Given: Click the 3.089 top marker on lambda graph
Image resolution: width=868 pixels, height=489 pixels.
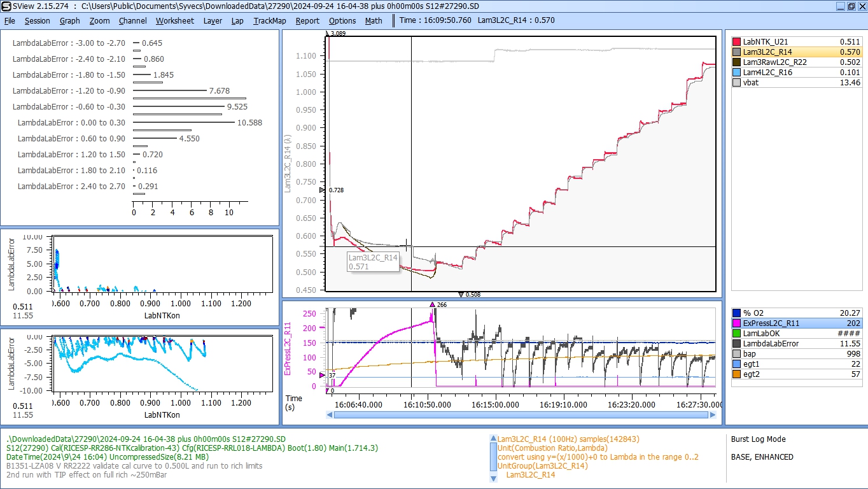Looking at the screenshot, I should click(328, 33).
